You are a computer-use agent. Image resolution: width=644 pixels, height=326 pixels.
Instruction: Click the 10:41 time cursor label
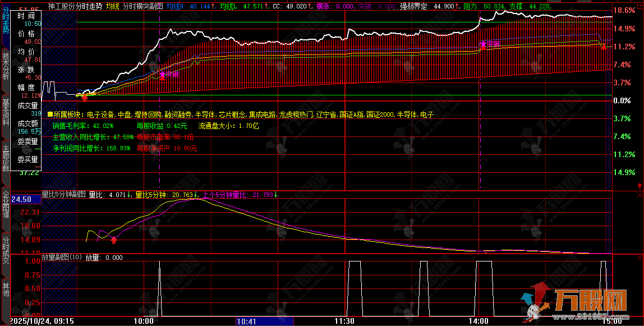click(x=246, y=322)
